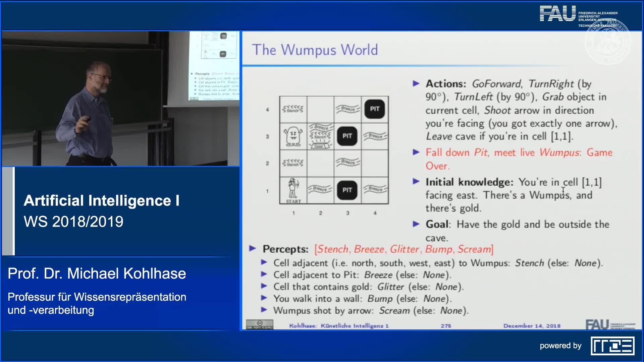Click the small FAU logo in slide footer
Screen dimensions: 644x362
click(597, 324)
